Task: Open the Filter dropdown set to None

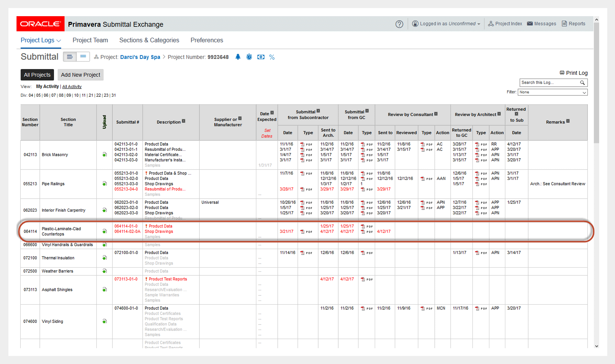Action: [552, 92]
